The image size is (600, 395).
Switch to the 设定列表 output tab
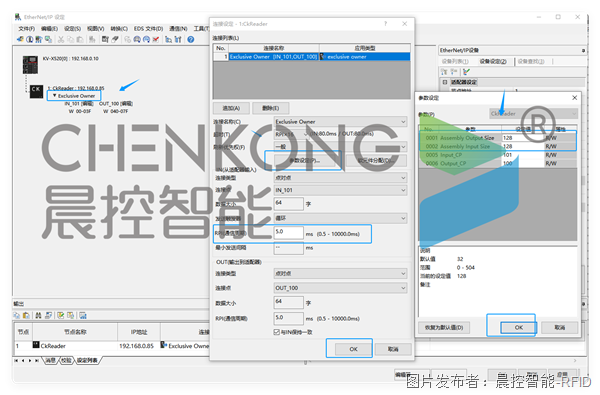[x=87, y=361]
